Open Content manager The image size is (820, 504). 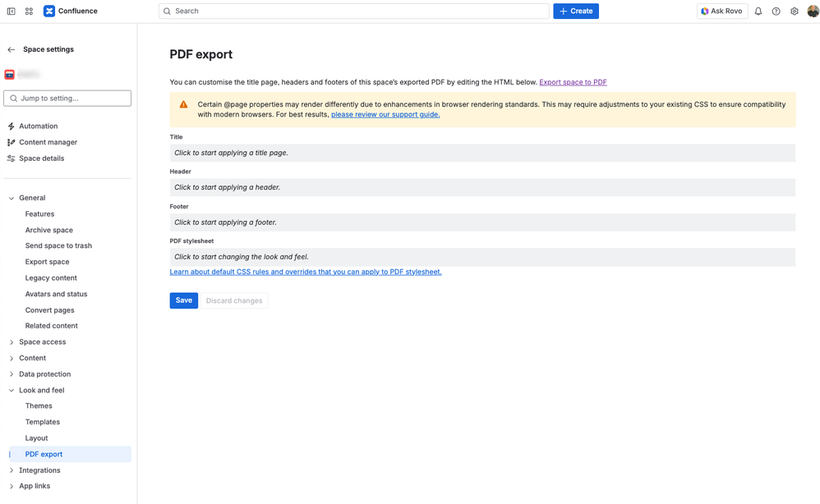[x=48, y=142]
